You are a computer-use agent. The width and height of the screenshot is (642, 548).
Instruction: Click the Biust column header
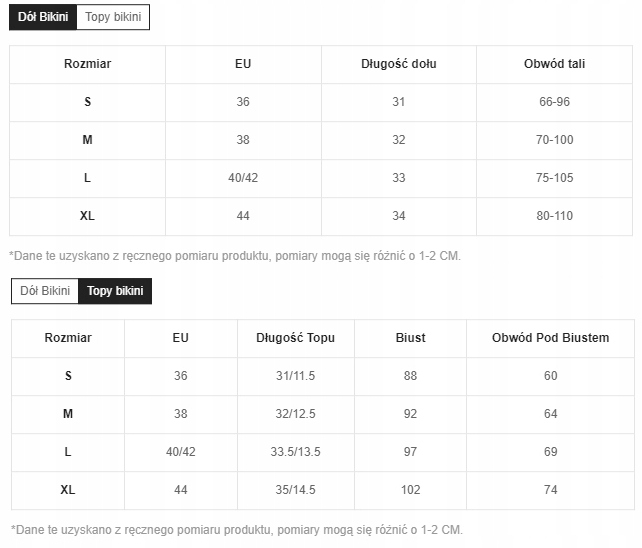(x=410, y=338)
